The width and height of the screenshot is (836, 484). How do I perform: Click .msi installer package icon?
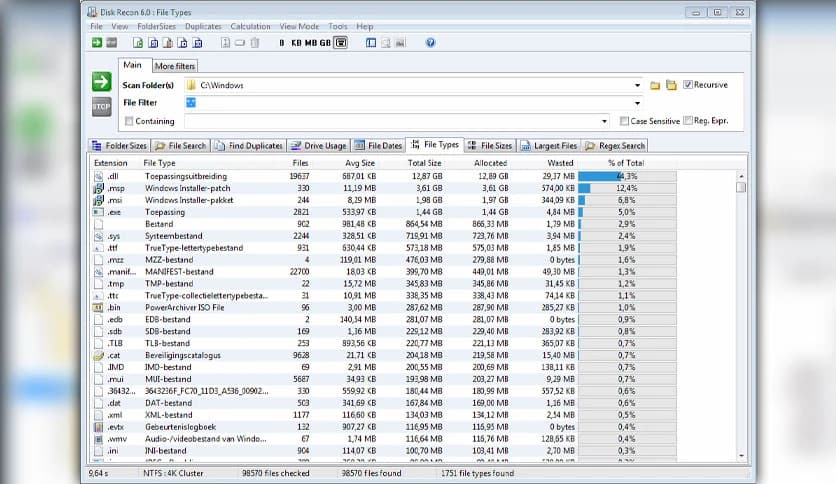99,200
